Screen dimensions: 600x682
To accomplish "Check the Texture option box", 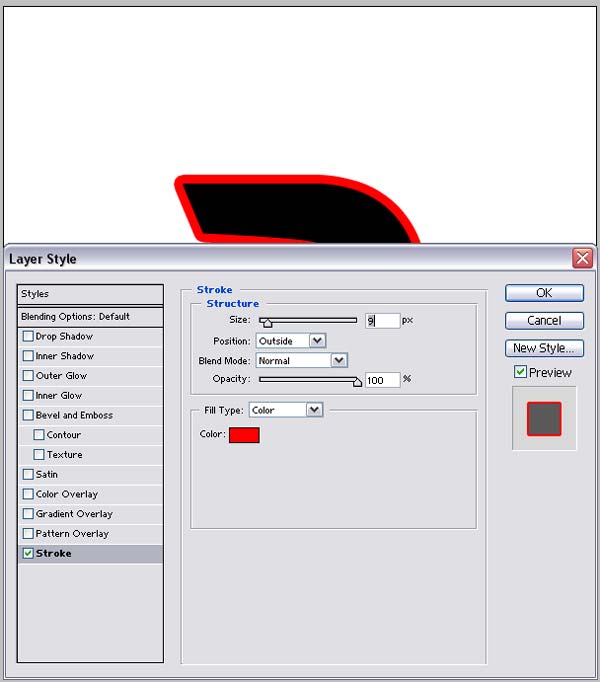I will (39, 455).
